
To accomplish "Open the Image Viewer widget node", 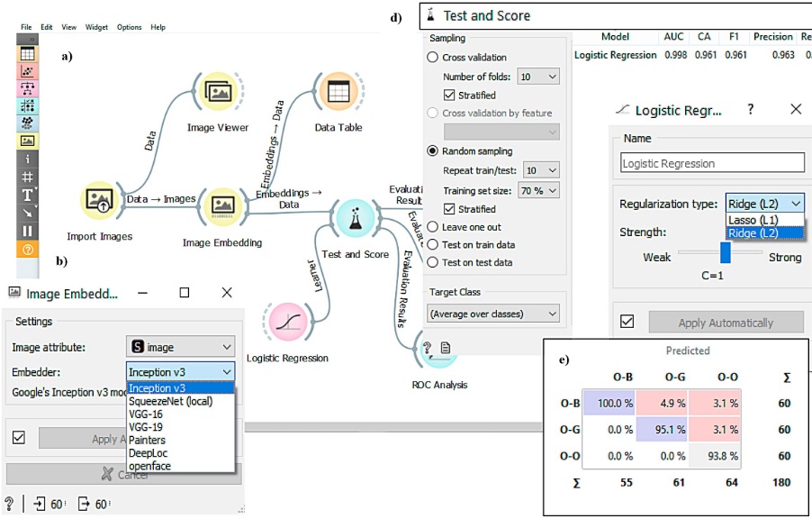I will pos(217,93).
